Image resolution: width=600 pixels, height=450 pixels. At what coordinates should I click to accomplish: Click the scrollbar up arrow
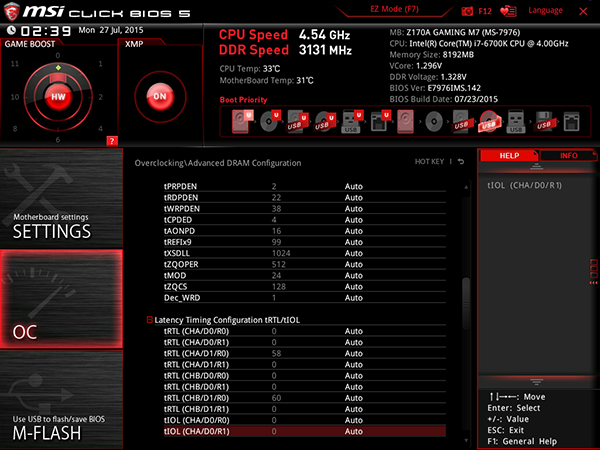(466, 187)
